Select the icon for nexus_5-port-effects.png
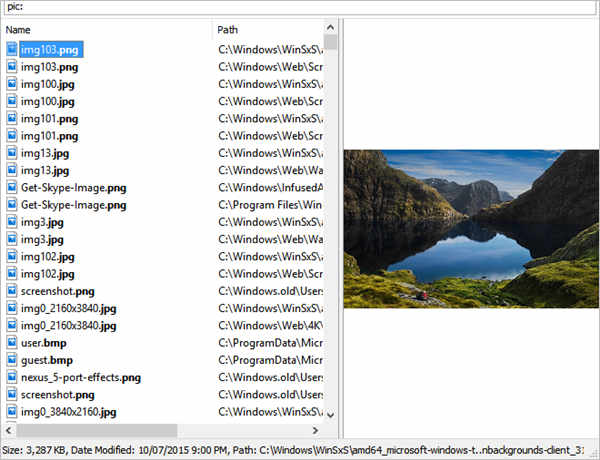600x460 pixels. pyautogui.click(x=12, y=377)
